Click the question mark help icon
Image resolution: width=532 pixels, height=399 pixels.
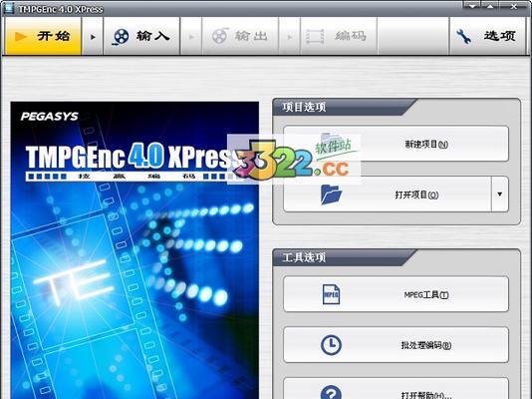(331, 392)
